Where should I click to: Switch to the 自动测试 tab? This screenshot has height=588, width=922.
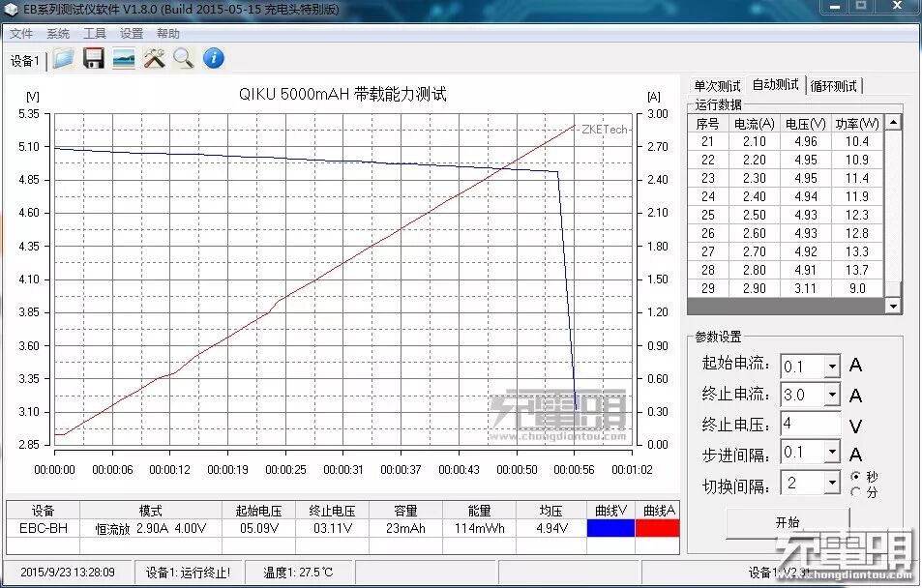click(776, 85)
